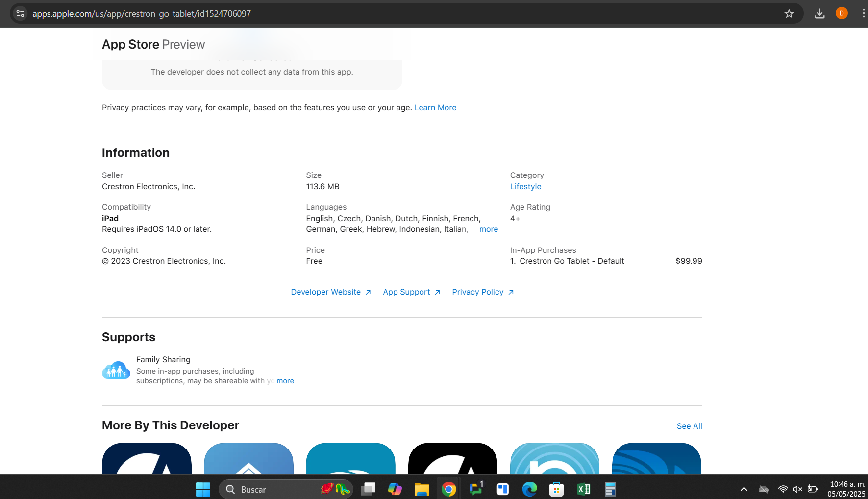Image resolution: width=868 pixels, height=499 pixels.
Task: Open the Chrome profile avatar
Action: [842, 13]
